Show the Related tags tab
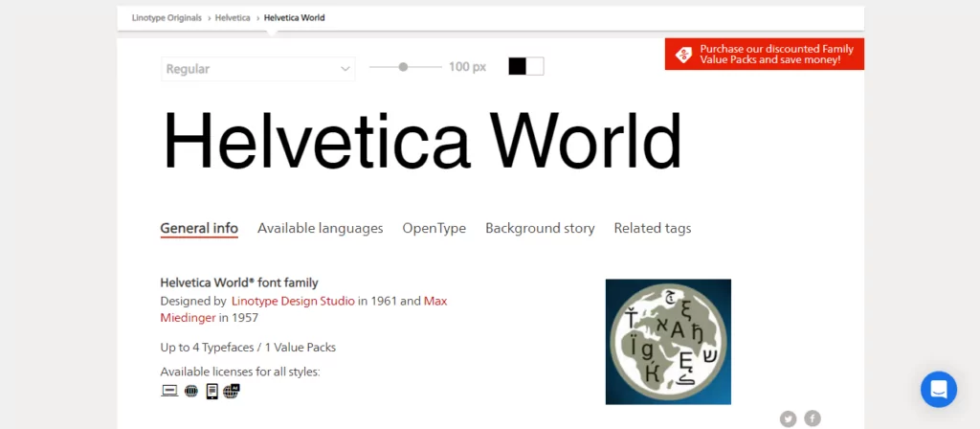Screen dimensions: 980x429 (653, 228)
